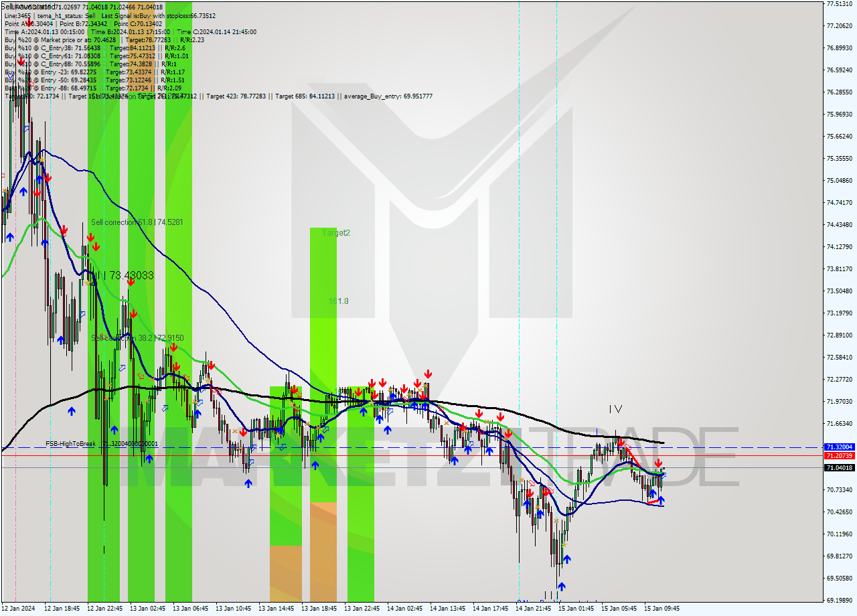
Task: Click the '13 Jan 18:45' time axis label
Action: (319, 609)
